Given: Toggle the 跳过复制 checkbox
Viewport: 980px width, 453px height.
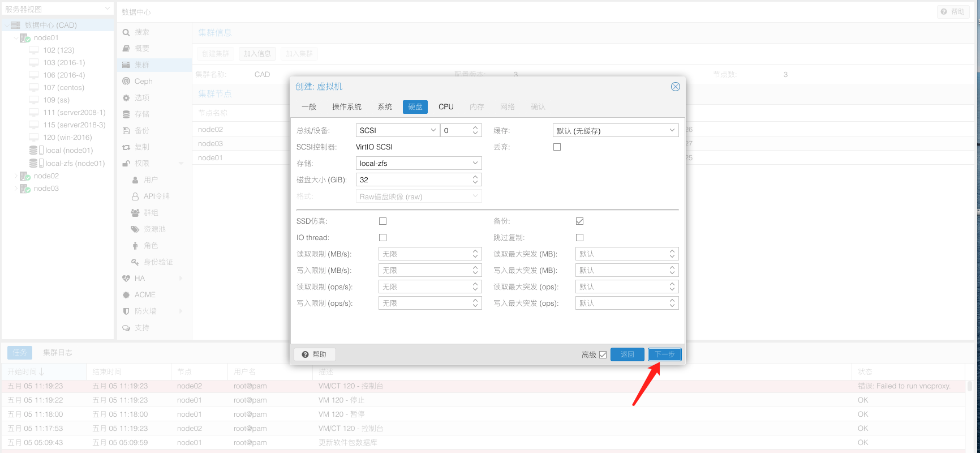Looking at the screenshot, I should (580, 238).
